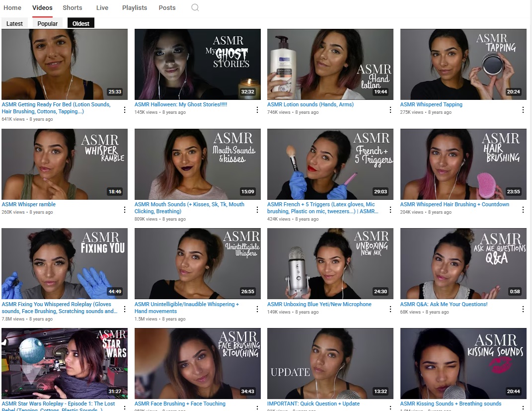Play the Star Wars roleplay thumbnail
Viewport: 532px width, 411px height.
[65, 363]
